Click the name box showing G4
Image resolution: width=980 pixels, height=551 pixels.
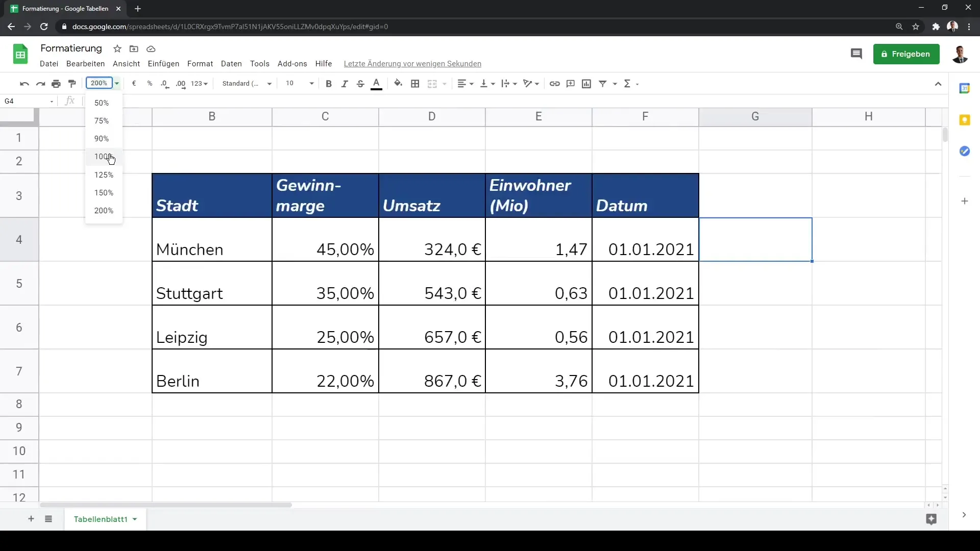tap(29, 102)
